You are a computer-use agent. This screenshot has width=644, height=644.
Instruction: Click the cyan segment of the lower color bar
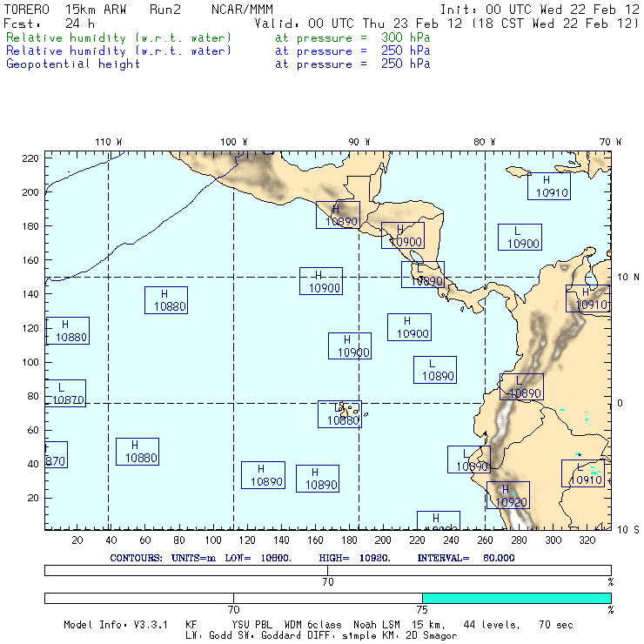pyautogui.click(x=517, y=598)
